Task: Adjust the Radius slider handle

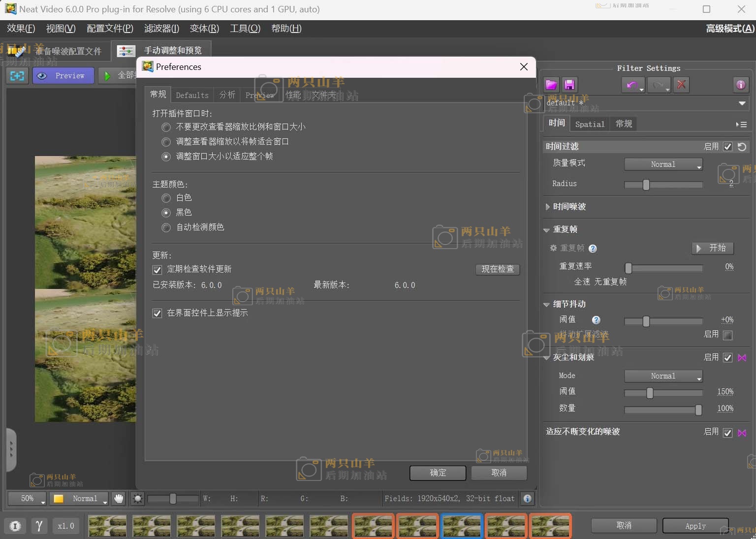Action: [x=646, y=185]
